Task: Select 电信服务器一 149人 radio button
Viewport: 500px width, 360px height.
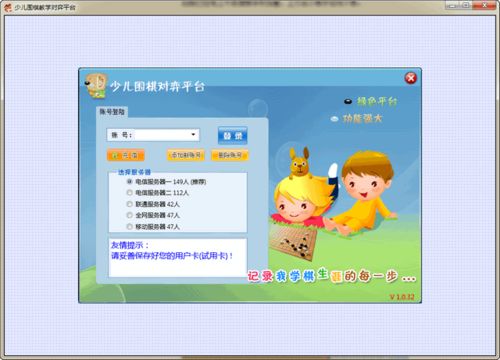Action: [x=130, y=182]
